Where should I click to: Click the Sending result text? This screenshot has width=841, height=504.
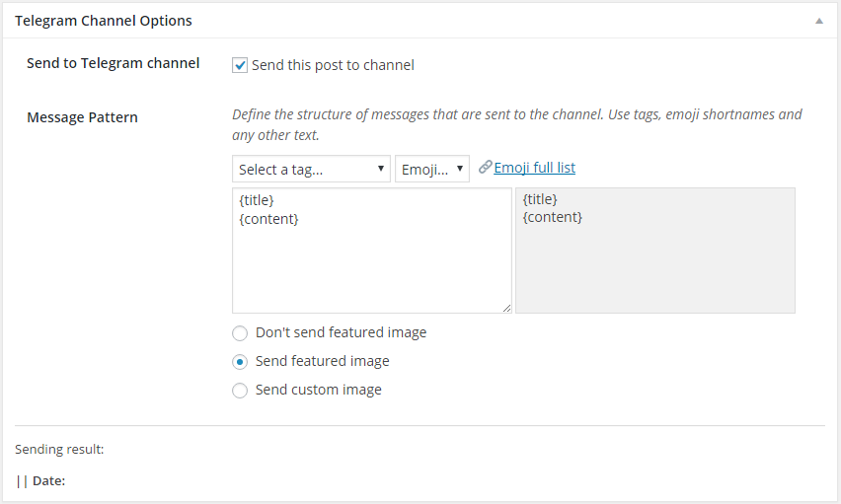point(59,450)
